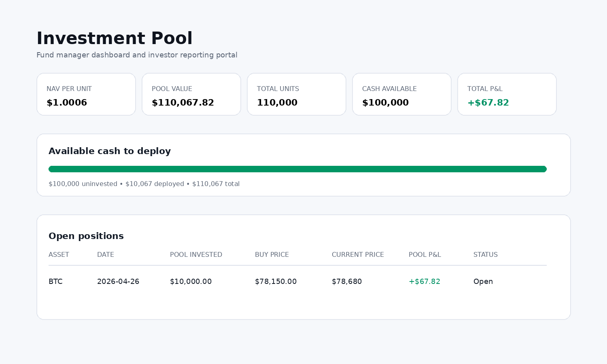This screenshot has height=364, width=607.
Task: Click the $110,067.82 pool value
Action: [183, 103]
